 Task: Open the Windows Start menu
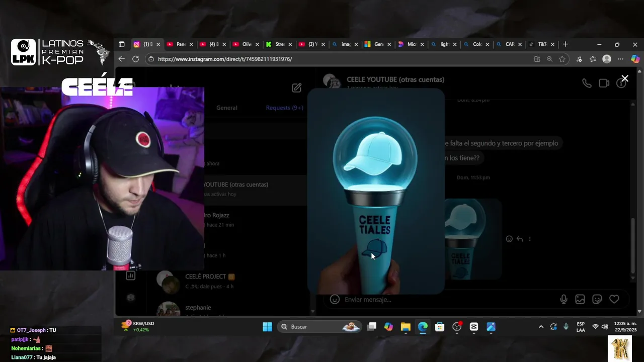[267, 327]
